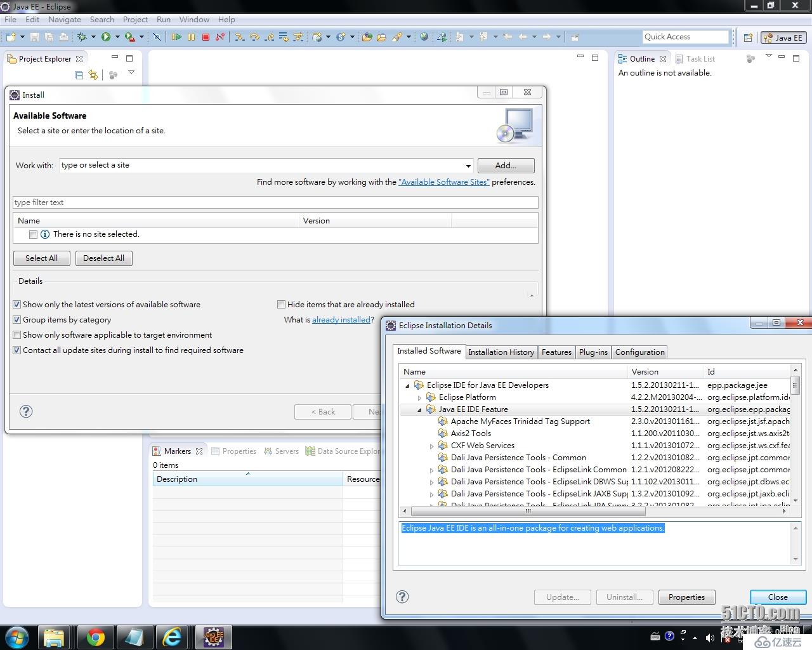Open Project Explorer view menu chevron
This screenshot has width=812, height=650.
point(131,72)
